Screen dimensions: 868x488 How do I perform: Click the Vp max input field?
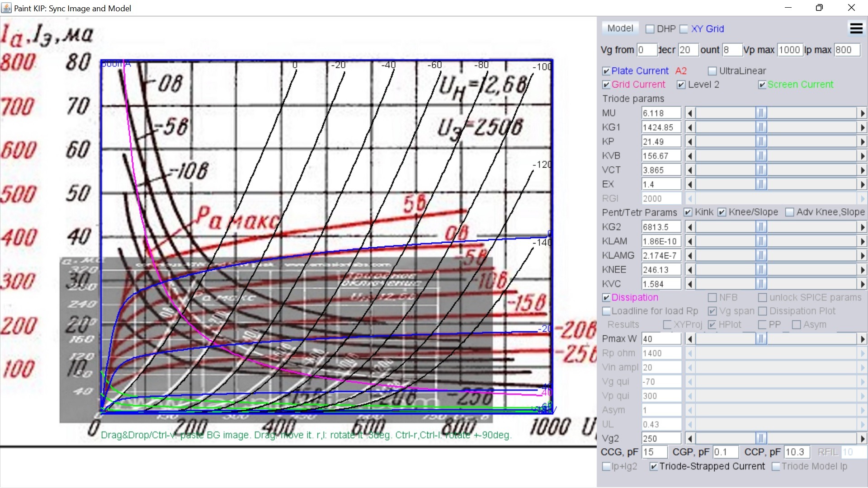pos(790,50)
